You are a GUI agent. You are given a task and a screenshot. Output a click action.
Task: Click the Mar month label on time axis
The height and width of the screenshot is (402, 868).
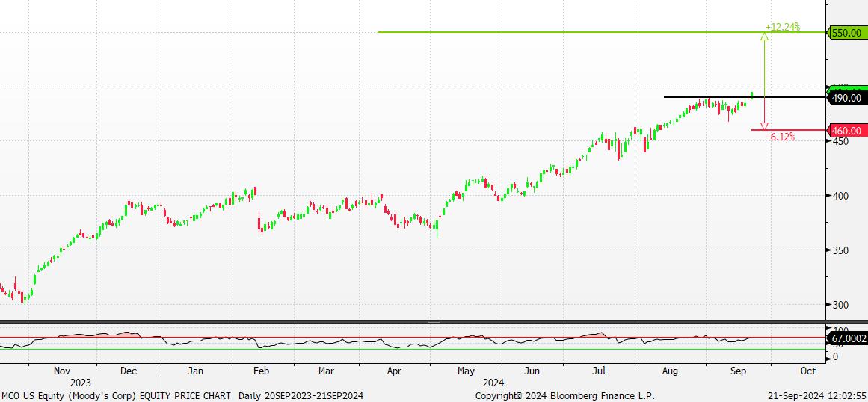(326, 371)
